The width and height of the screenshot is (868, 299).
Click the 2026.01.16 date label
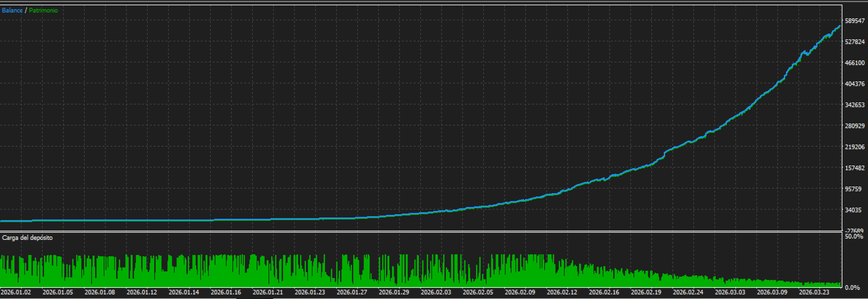coord(226,292)
